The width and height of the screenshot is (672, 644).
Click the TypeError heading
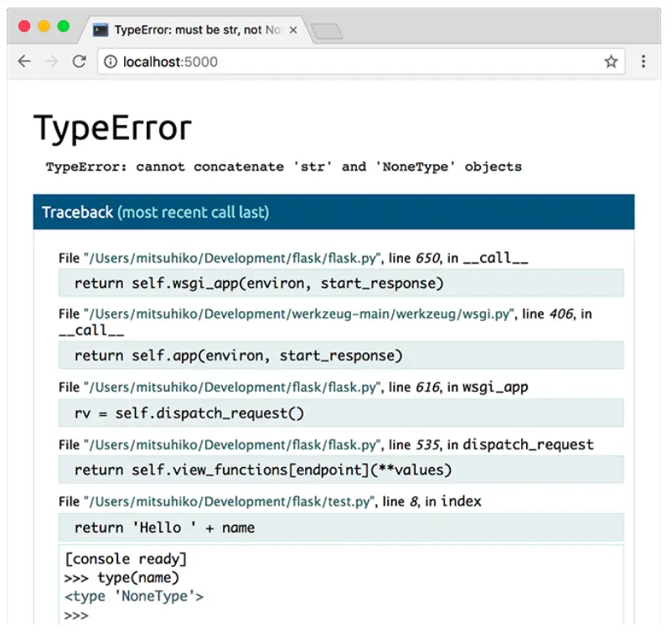[113, 127]
